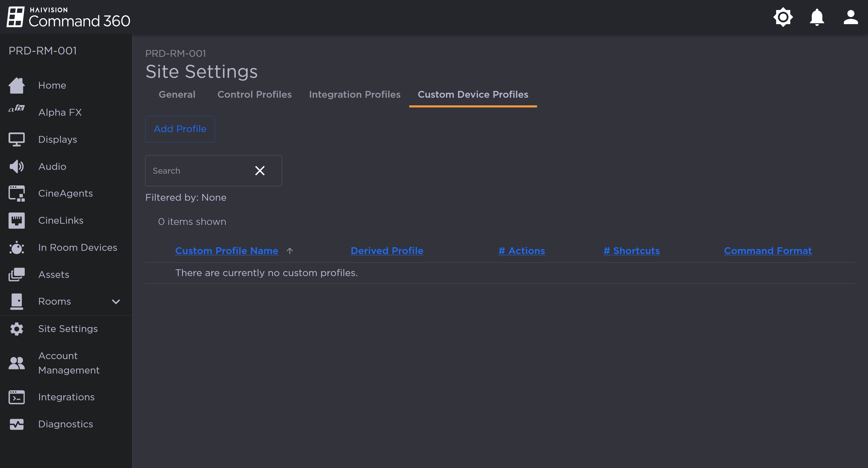Switch to the General tab
This screenshot has width=868, height=468.
(177, 94)
